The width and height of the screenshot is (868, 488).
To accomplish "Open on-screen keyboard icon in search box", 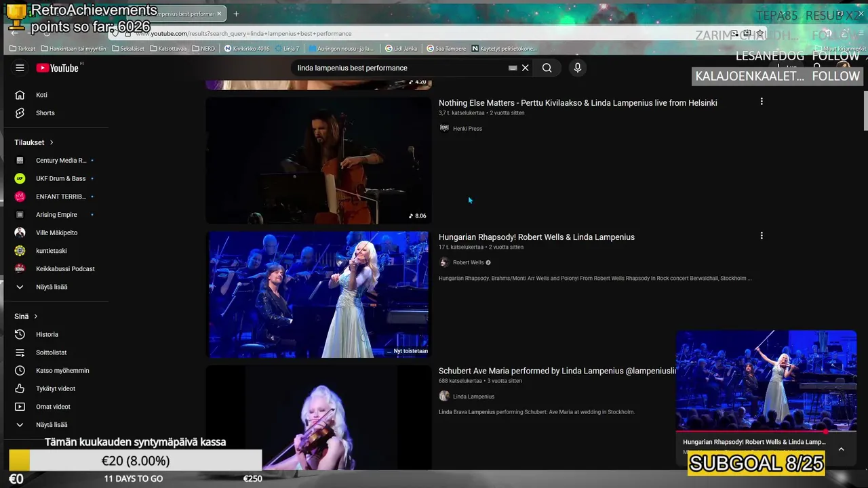I will (x=513, y=68).
